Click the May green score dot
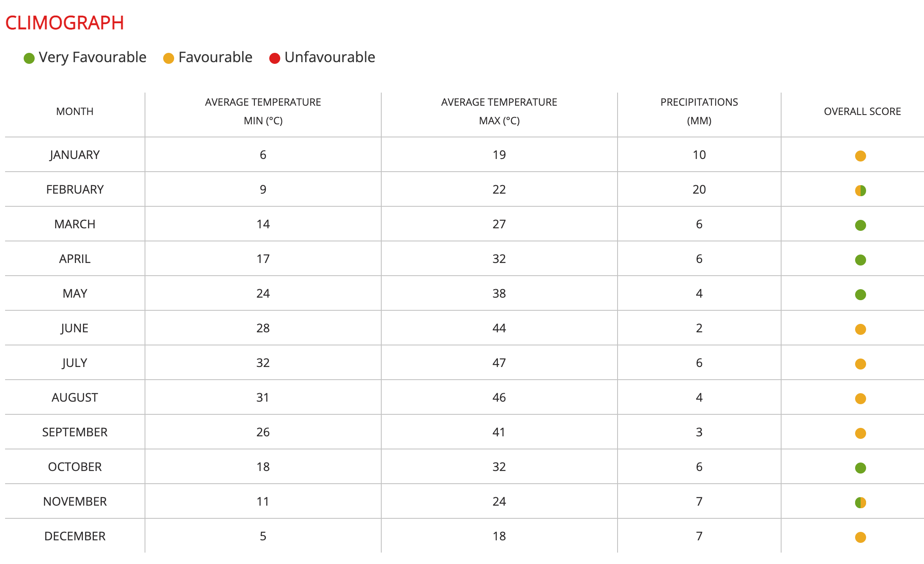Viewport: 924px width, 564px height. click(860, 295)
